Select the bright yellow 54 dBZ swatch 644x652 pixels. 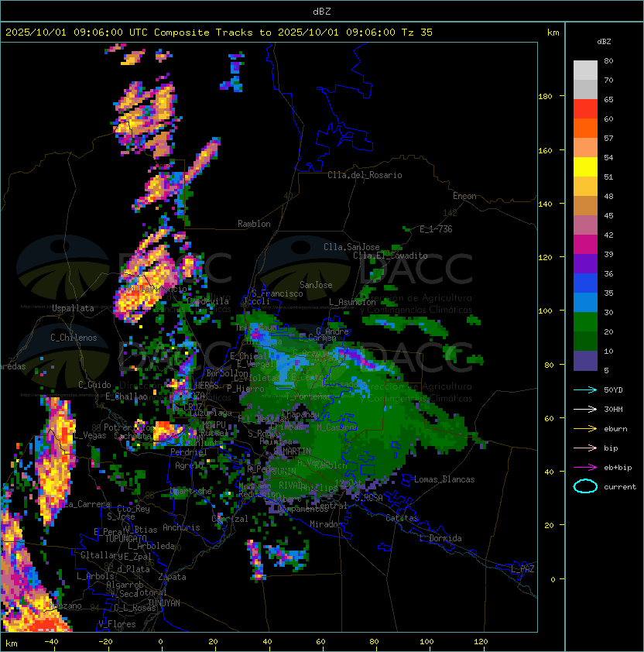pos(585,167)
